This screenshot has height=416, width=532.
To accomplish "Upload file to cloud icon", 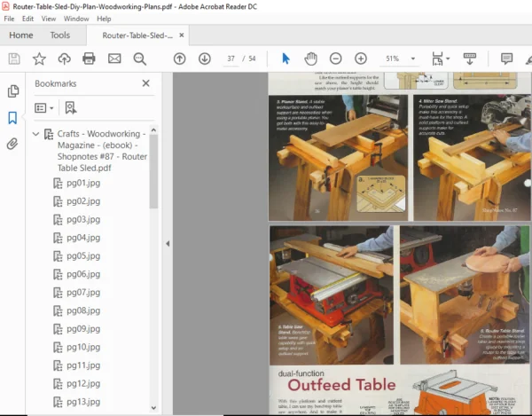I will click(x=64, y=59).
